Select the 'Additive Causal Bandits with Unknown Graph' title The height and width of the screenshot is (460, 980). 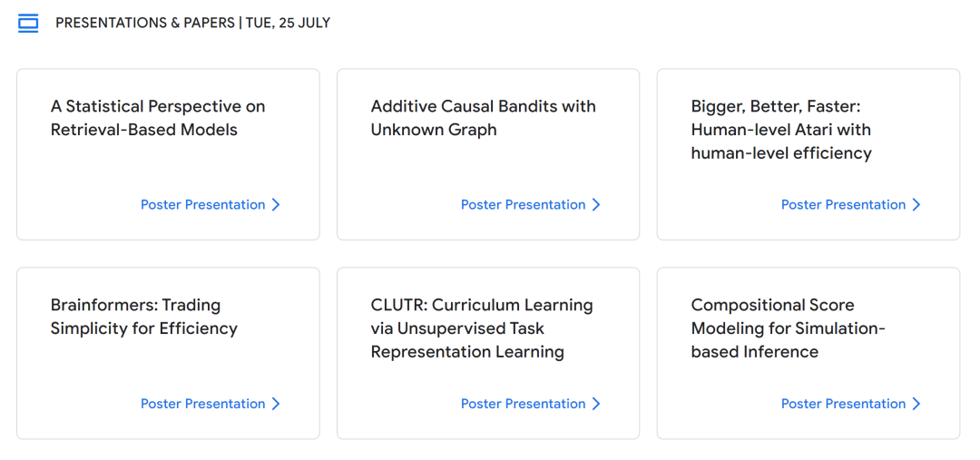pos(483,118)
